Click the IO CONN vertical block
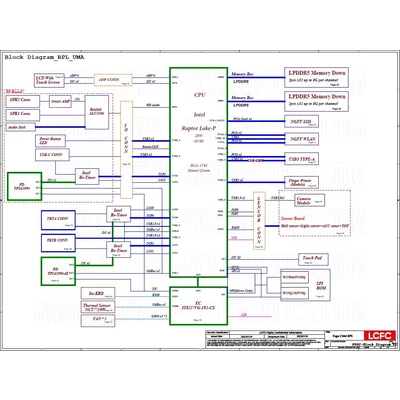This screenshot has height=400, width=400. point(126,150)
